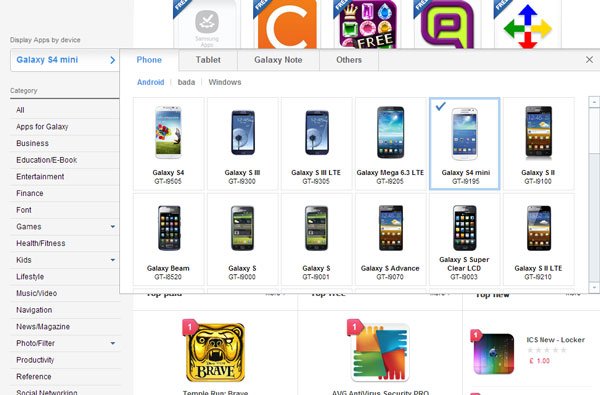Open ICS New - Locker app icon

pos(494,354)
